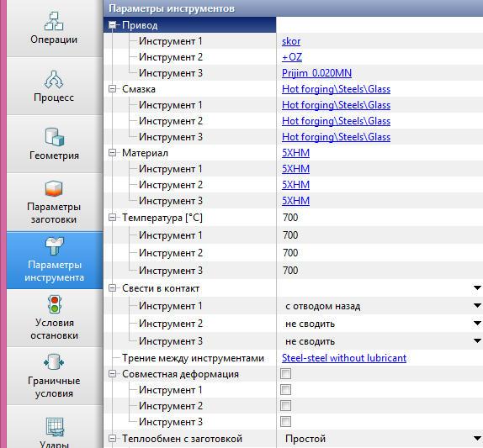Open the '+OZ' drive link
The height and width of the screenshot is (448, 483).
click(292, 57)
